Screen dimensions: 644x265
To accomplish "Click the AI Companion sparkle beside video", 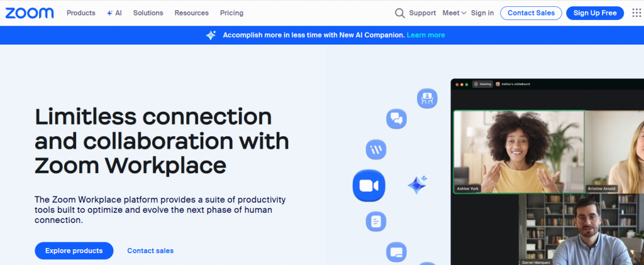I will (x=418, y=185).
